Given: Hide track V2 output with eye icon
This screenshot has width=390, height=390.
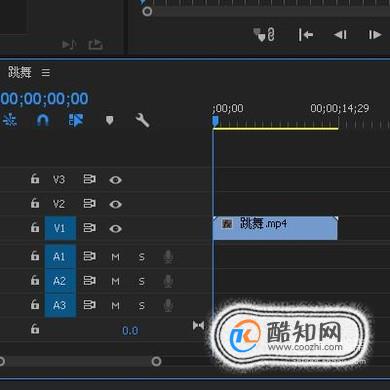Looking at the screenshot, I should (115, 204).
